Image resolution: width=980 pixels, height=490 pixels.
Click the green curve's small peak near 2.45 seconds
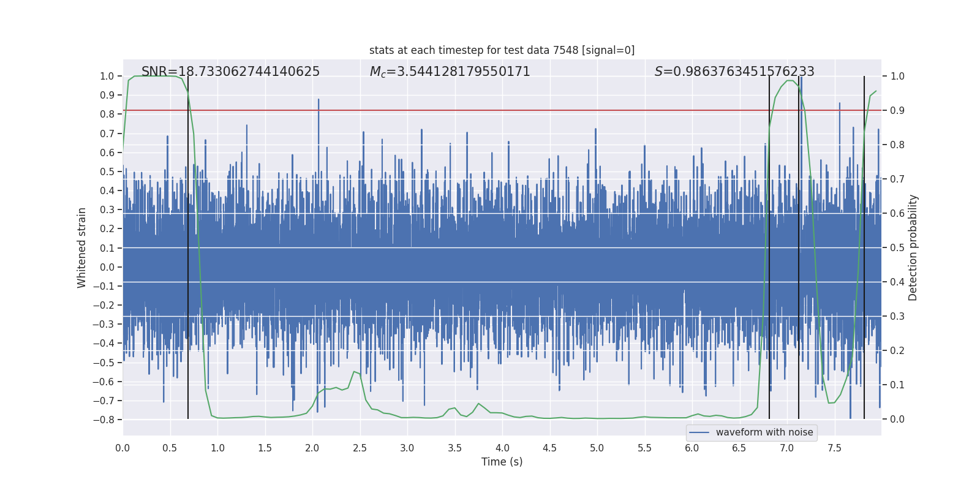(x=355, y=372)
